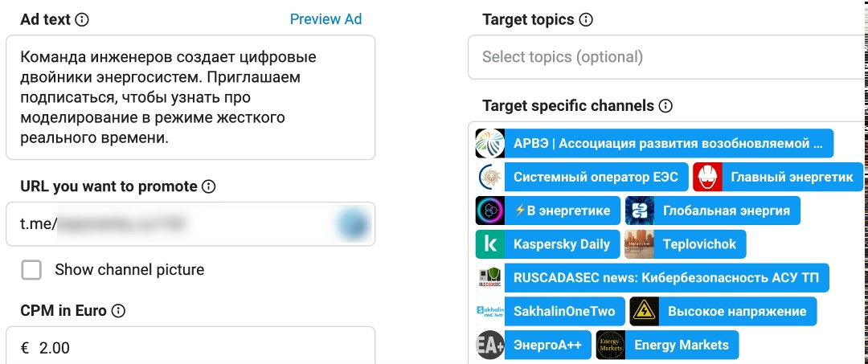
Task: Open the Select topics dropdown
Action: point(667,57)
